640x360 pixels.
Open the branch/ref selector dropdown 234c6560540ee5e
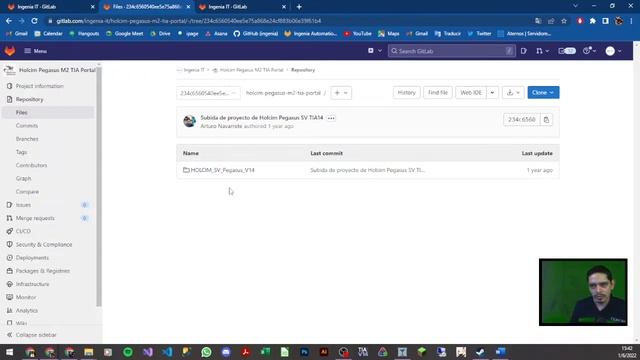208,93
